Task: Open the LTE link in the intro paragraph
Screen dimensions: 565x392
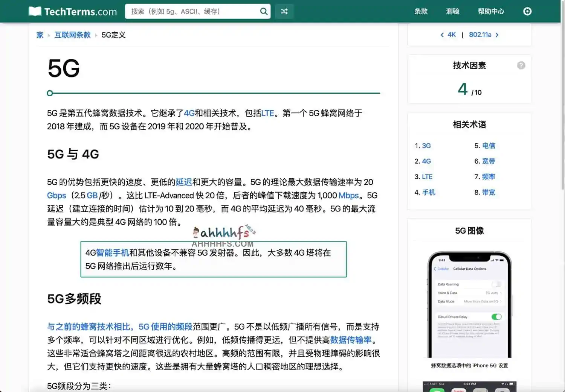Action: [267, 113]
